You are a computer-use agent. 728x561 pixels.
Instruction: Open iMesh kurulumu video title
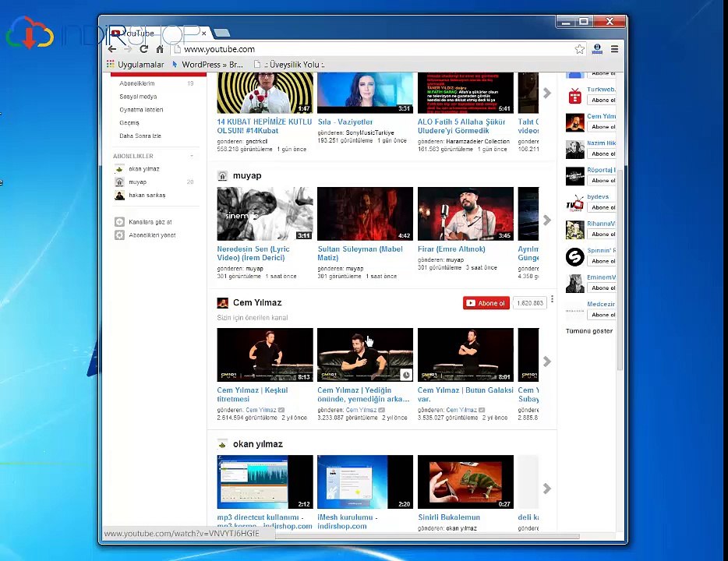click(348, 521)
